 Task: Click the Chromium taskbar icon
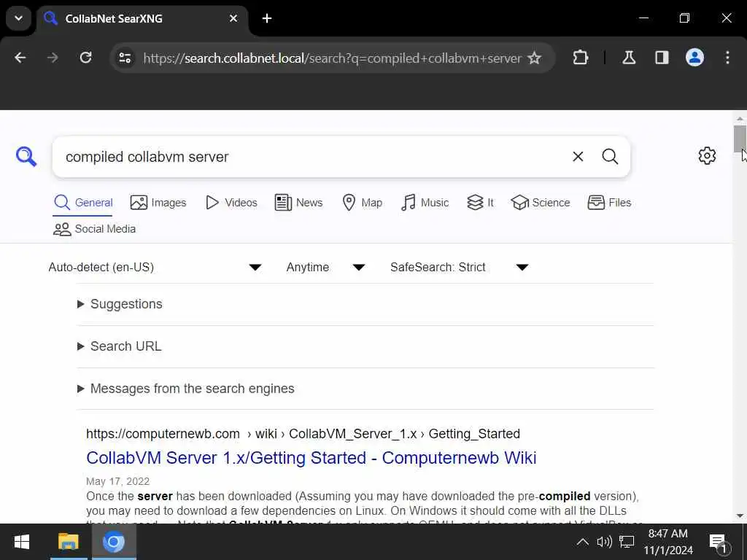click(x=114, y=542)
